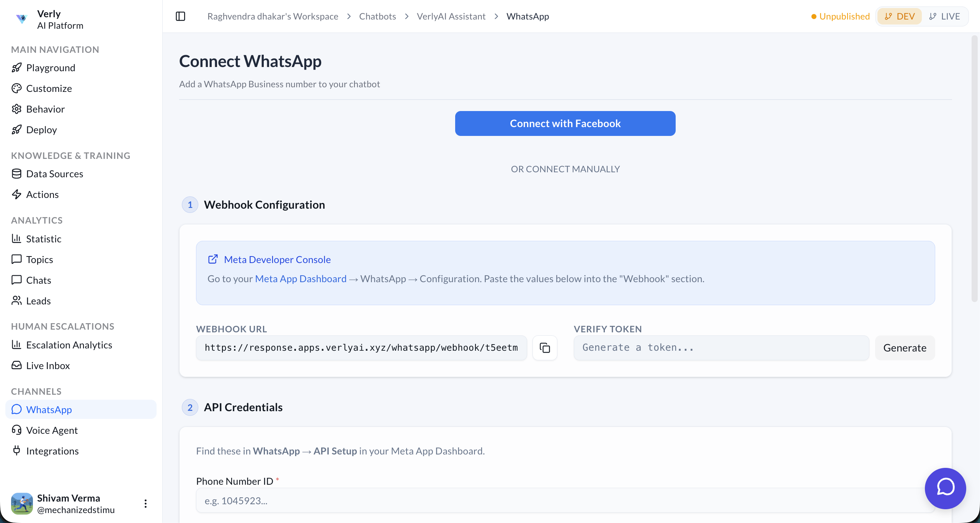Go to VerlyAI Assistant breadcrumb
The image size is (980, 523).
click(x=451, y=16)
